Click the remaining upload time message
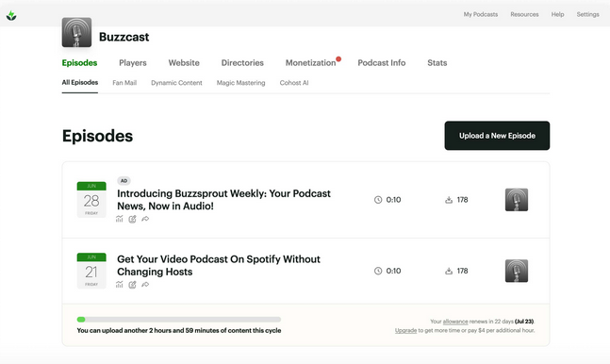This screenshot has width=610, height=364. [x=179, y=330]
